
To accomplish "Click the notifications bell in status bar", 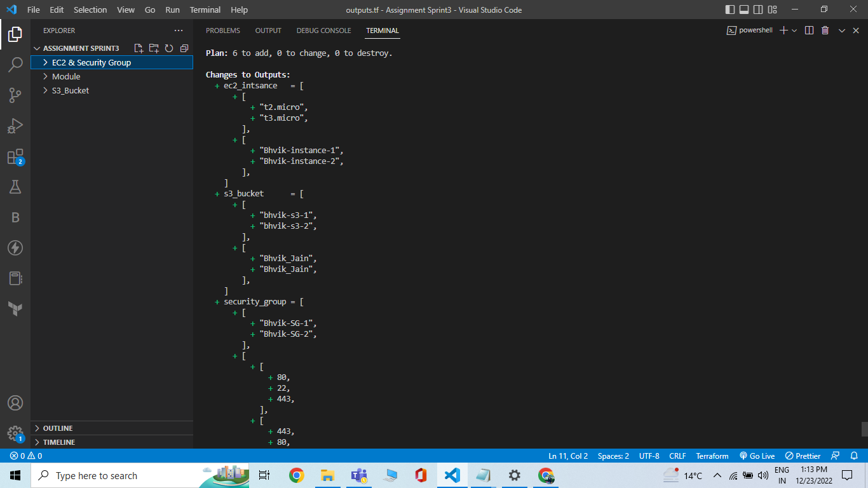I will (855, 456).
